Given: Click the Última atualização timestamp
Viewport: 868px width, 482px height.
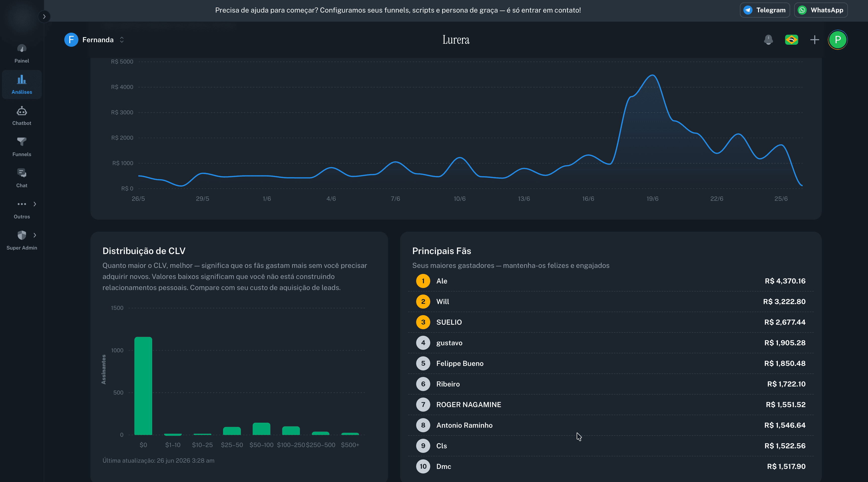Looking at the screenshot, I should (158, 461).
